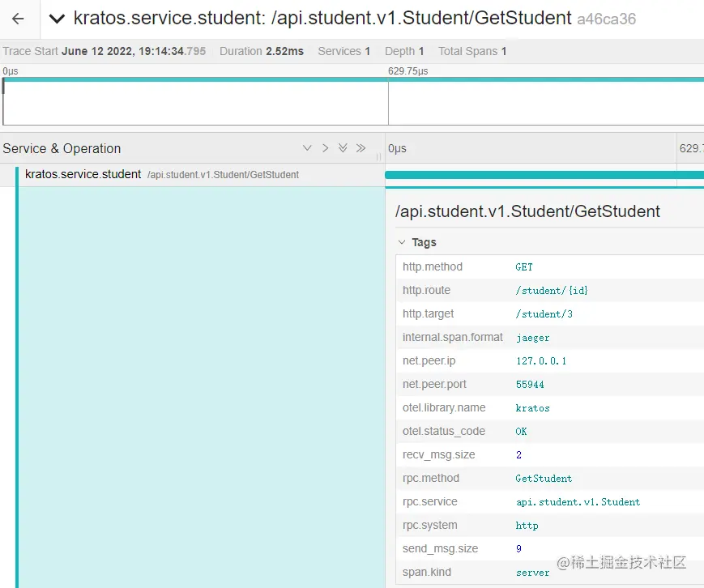Select the kratos.service.student span row

[192, 175]
